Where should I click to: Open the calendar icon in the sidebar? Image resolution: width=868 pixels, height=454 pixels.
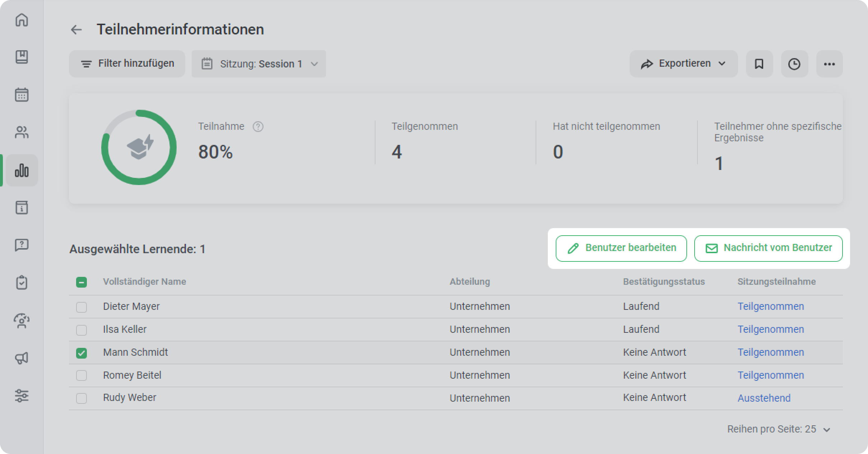coord(22,95)
